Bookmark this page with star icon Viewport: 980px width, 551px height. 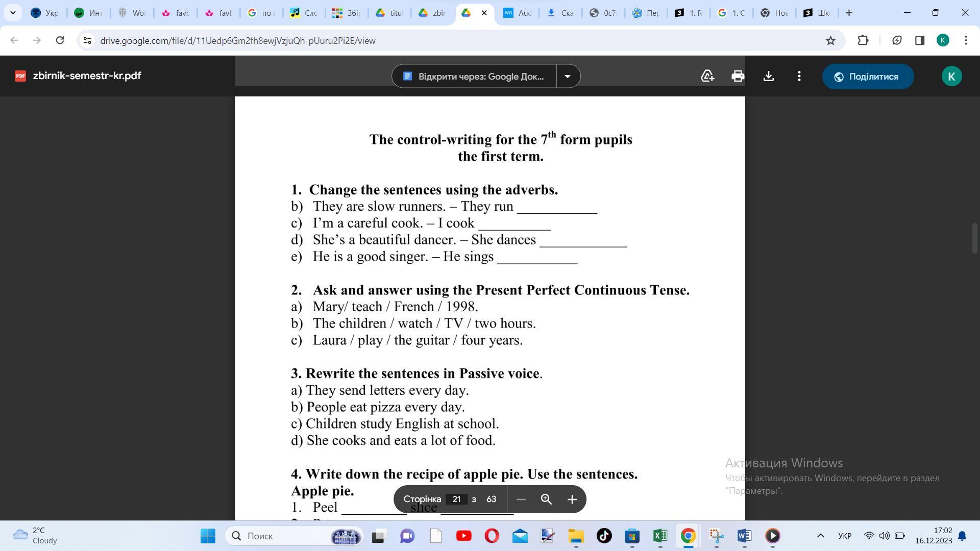(x=830, y=40)
